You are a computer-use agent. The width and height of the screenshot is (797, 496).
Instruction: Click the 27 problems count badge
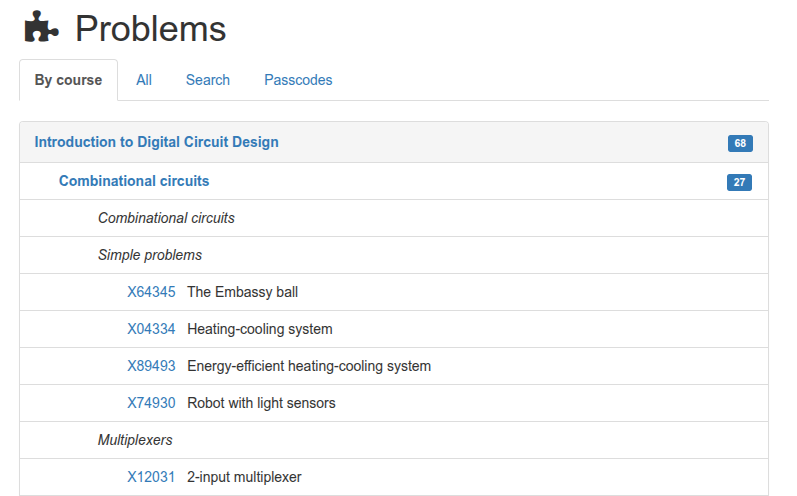[739, 182]
